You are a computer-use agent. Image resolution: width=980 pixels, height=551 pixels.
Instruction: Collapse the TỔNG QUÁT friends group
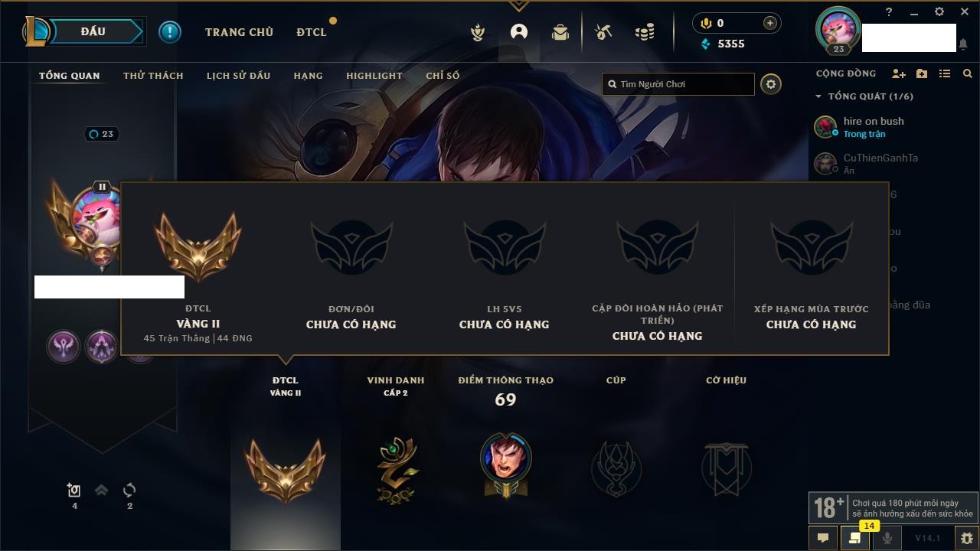pos(818,96)
